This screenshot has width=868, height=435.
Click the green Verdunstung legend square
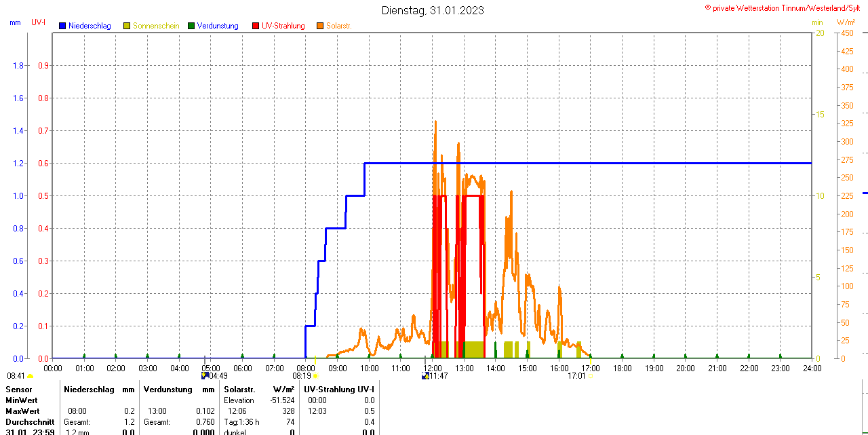point(191,26)
